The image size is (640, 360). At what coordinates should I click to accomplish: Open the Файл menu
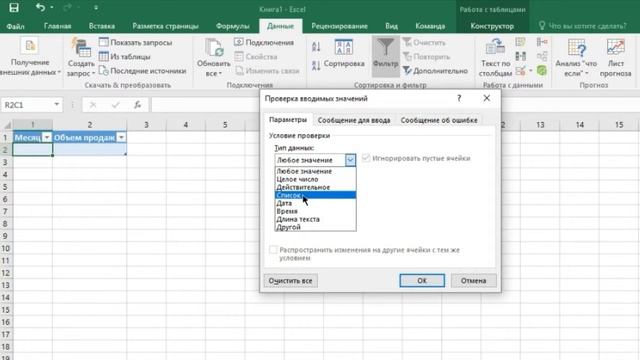15,26
